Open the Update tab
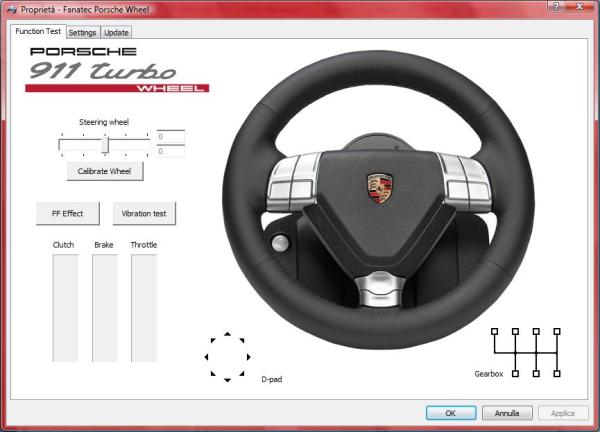This screenshot has width=600, height=432. [x=116, y=33]
